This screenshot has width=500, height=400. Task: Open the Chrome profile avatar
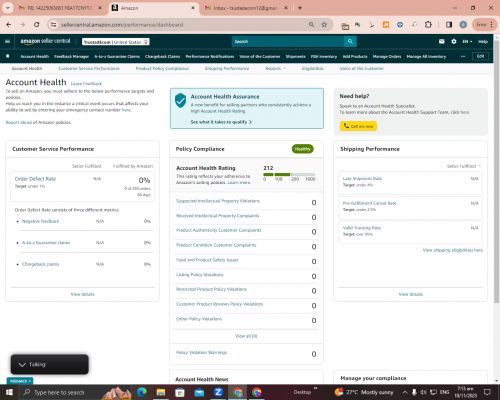[x=463, y=25]
